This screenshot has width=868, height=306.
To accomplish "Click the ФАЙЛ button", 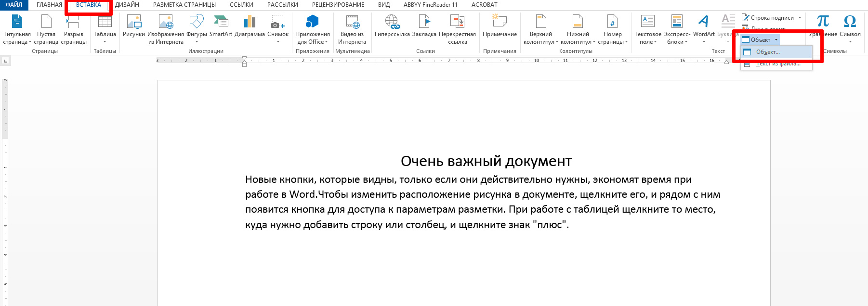I will pos(14,5).
